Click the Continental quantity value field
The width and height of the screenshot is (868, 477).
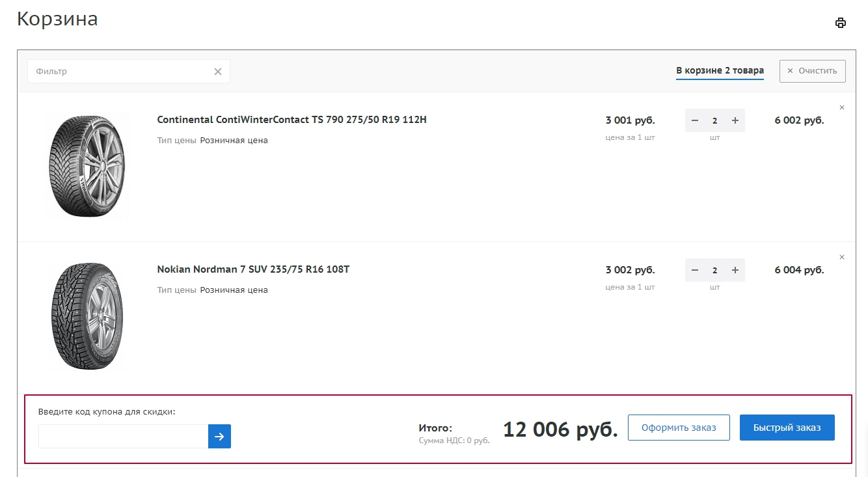715,120
